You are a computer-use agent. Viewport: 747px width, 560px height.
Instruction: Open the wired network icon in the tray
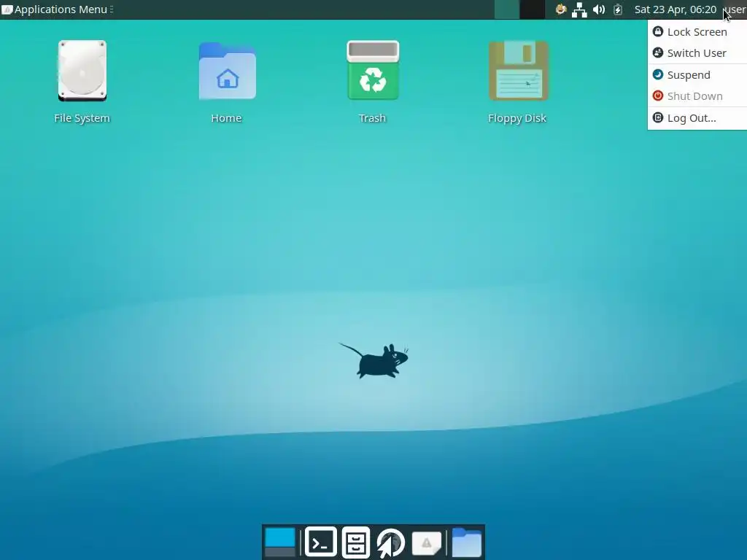click(579, 9)
